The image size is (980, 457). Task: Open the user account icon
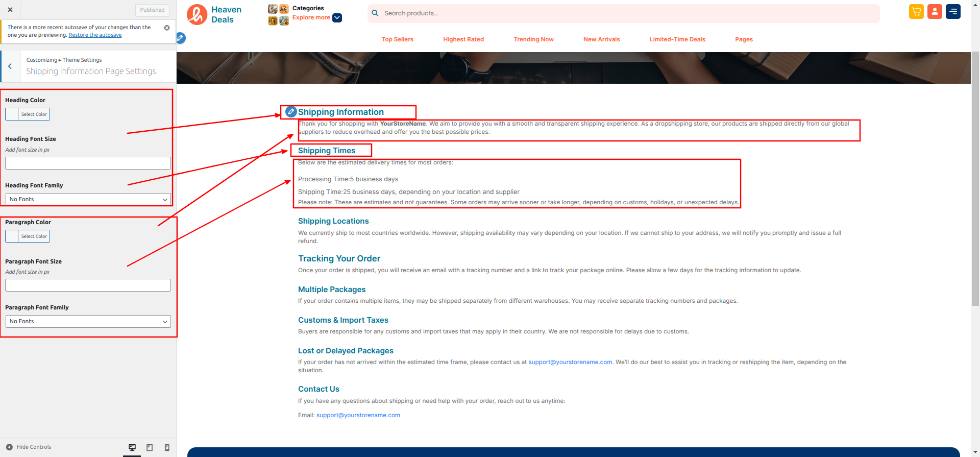[935, 12]
